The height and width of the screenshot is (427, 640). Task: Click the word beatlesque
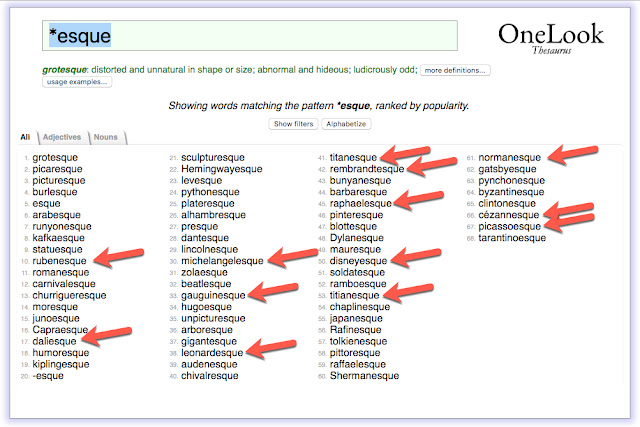pyautogui.click(x=206, y=284)
